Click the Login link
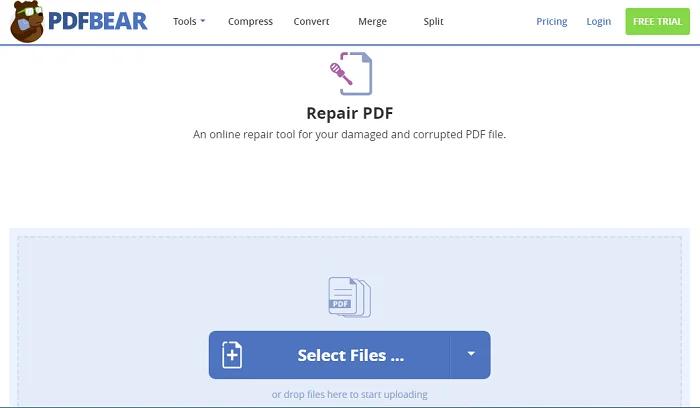700x408 pixels. [598, 21]
